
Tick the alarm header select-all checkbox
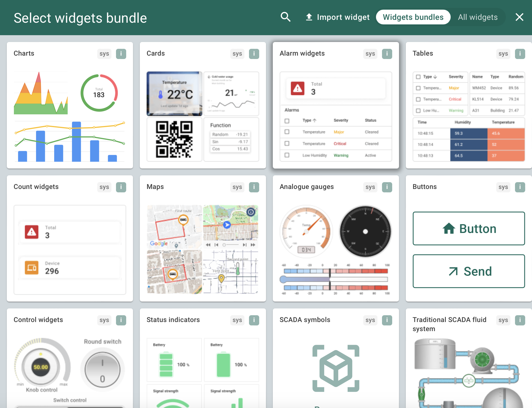(x=287, y=121)
